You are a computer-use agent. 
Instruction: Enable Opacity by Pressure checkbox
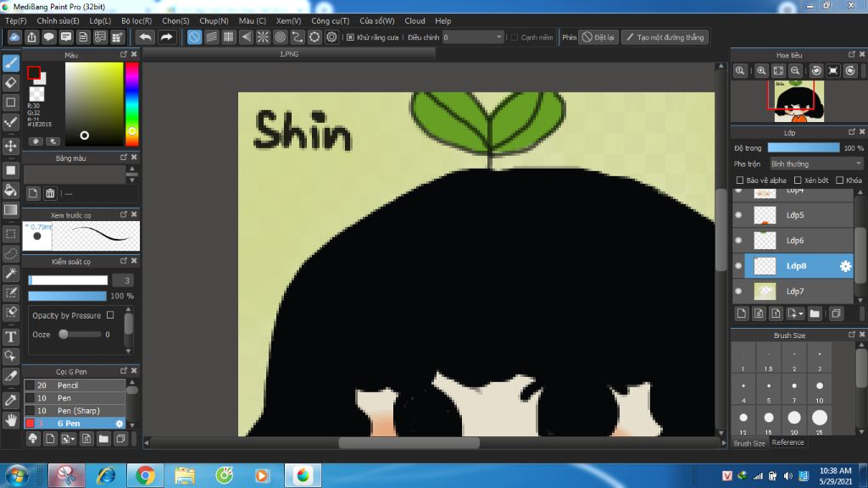tap(110, 315)
